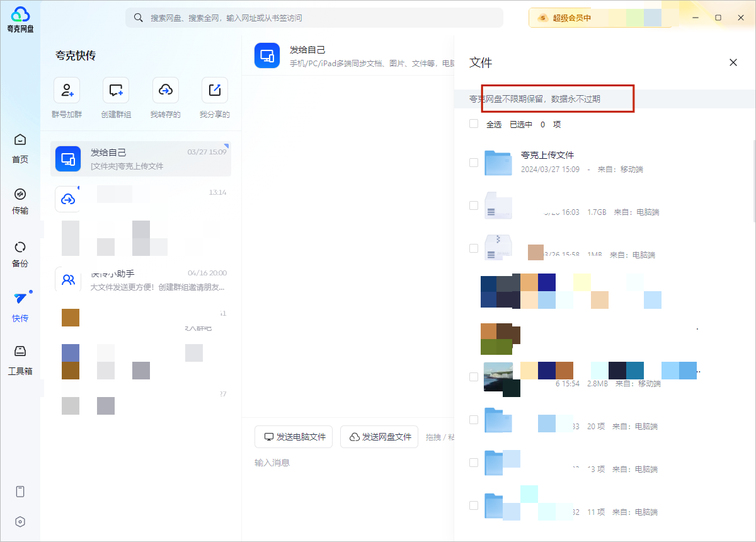Click 发送网盘文件 button
756x542 pixels.
point(379,437)
